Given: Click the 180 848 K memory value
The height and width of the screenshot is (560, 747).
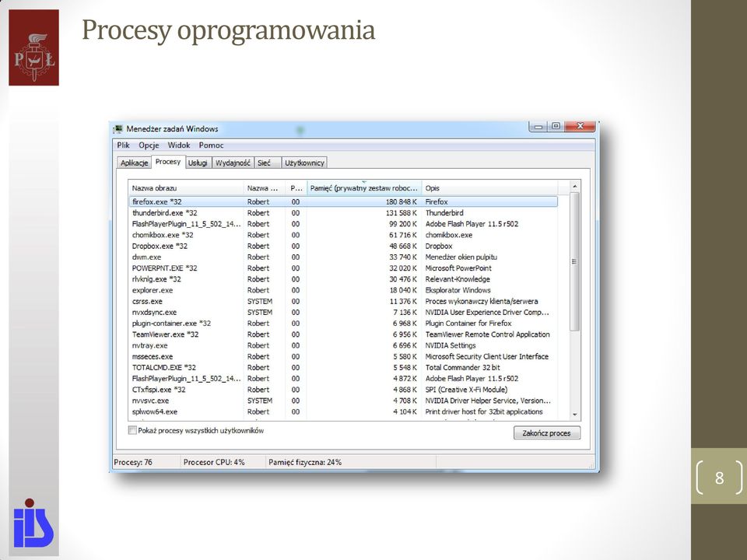Looking at the screenshot, I should tap(402, 202).
